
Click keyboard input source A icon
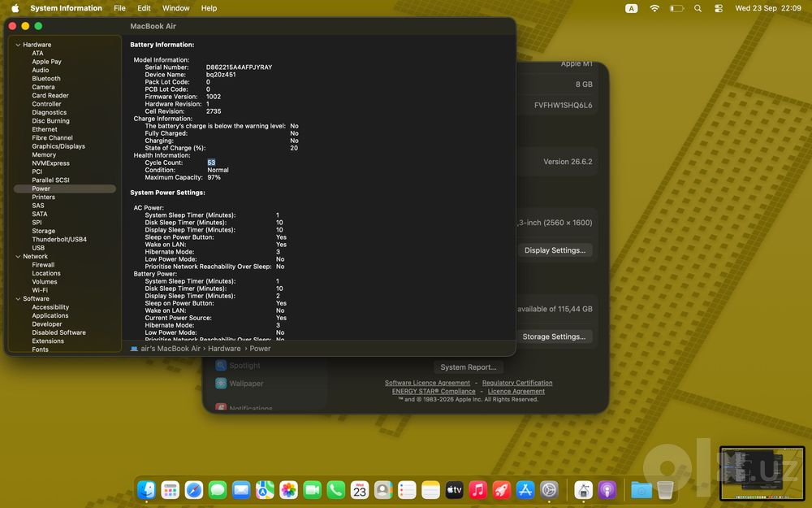point(631,8)
